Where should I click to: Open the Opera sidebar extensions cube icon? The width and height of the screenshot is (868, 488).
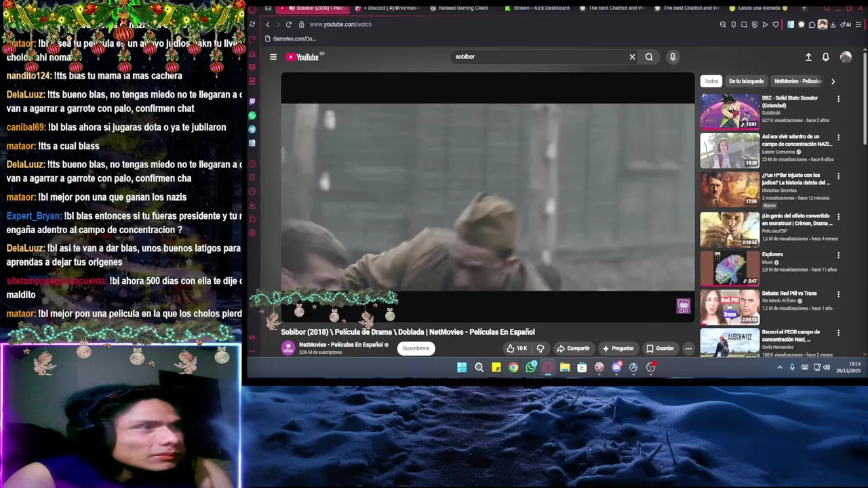coord(252,219)
